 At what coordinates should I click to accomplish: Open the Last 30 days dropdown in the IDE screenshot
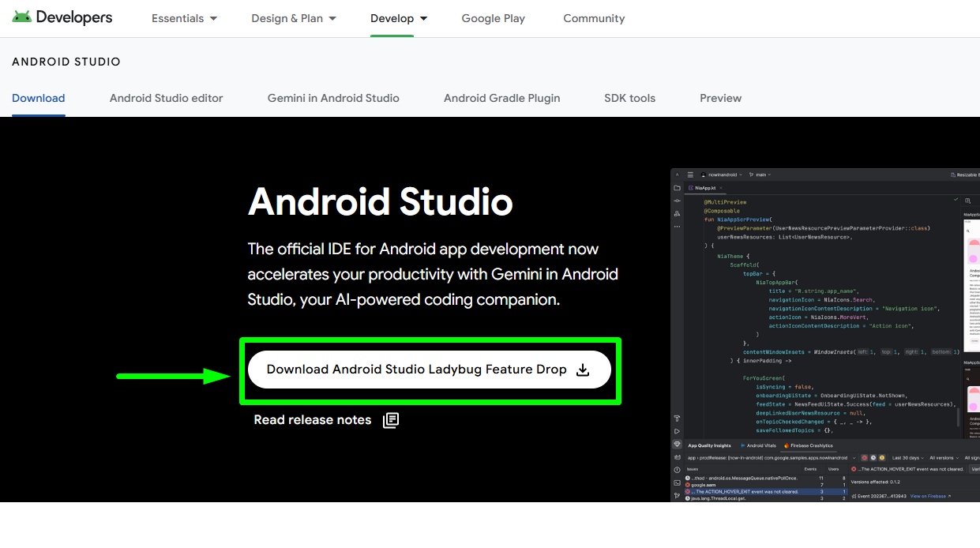coord(907,457)
